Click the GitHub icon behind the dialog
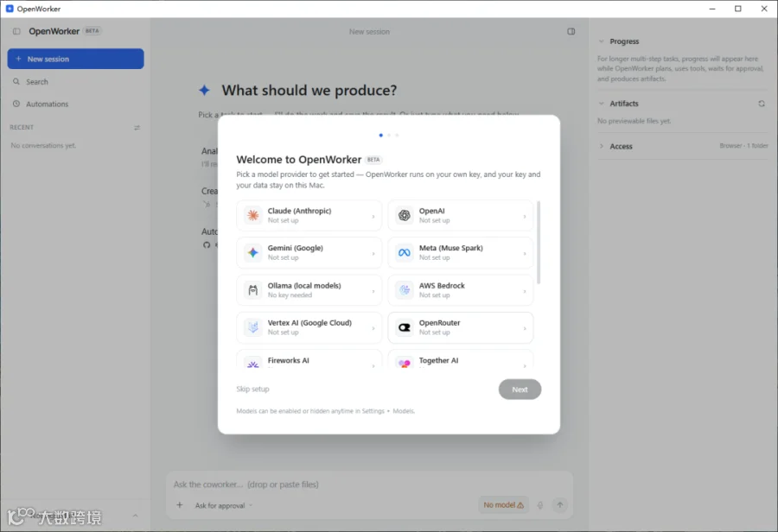 [x=207, y=245]
